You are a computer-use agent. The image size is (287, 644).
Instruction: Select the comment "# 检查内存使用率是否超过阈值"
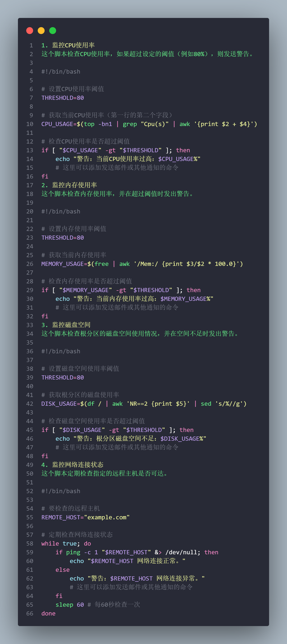[86, 281]
